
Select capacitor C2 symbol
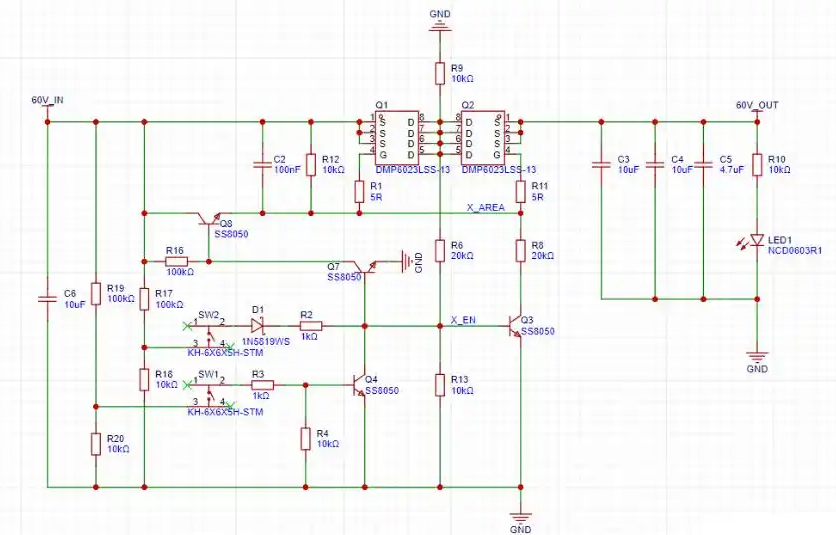coord(262,165)
